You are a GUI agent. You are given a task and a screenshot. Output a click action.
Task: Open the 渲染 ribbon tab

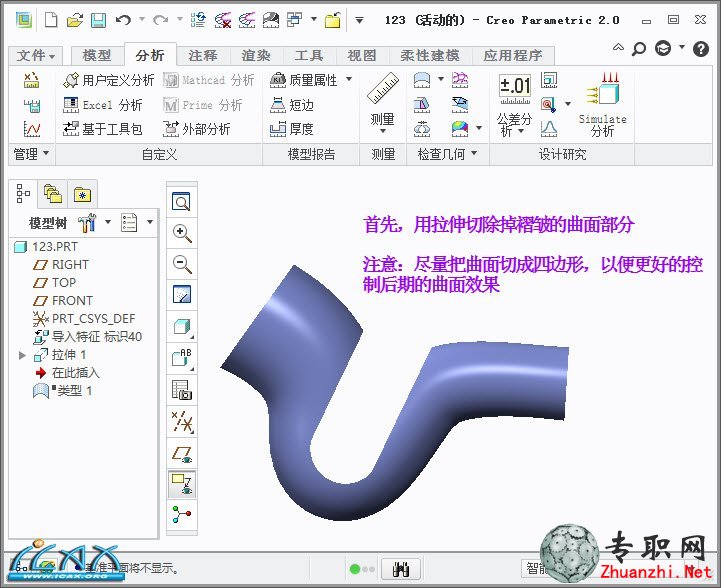256,56
